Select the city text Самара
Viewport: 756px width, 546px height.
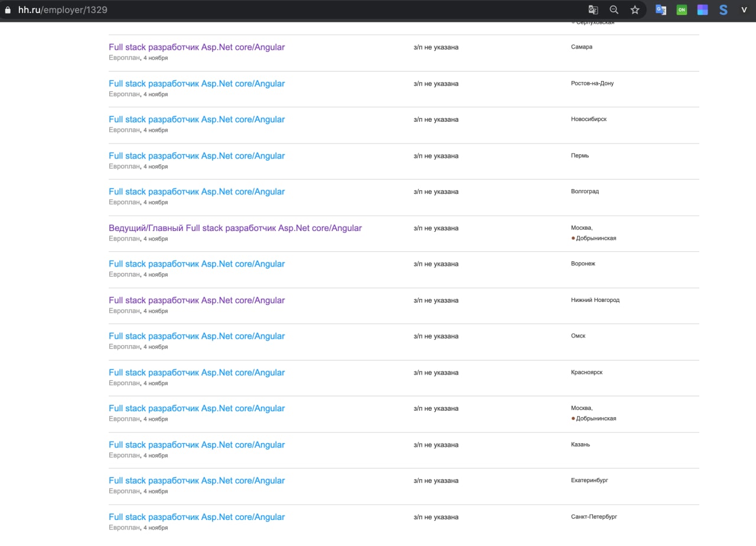click(582, 47)
